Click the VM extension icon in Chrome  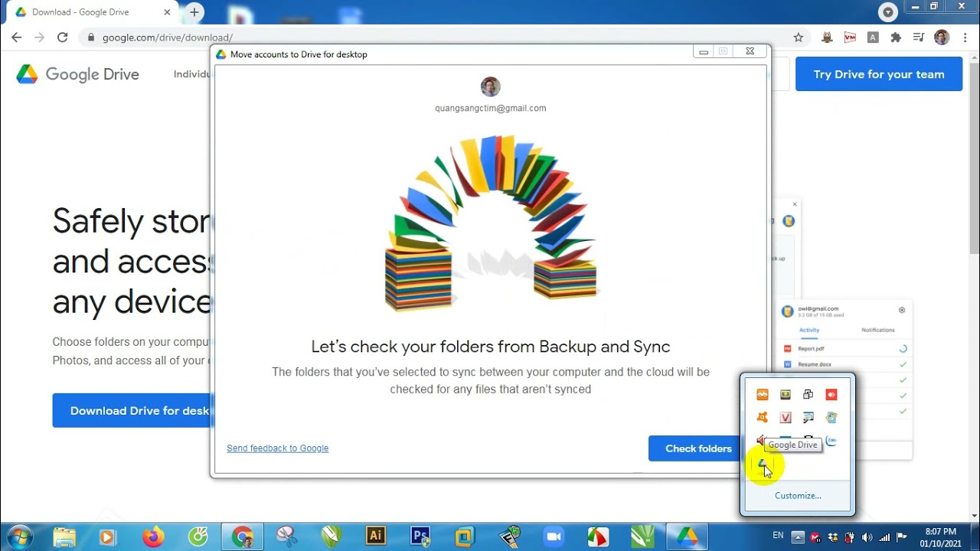[x=850, y=37]
